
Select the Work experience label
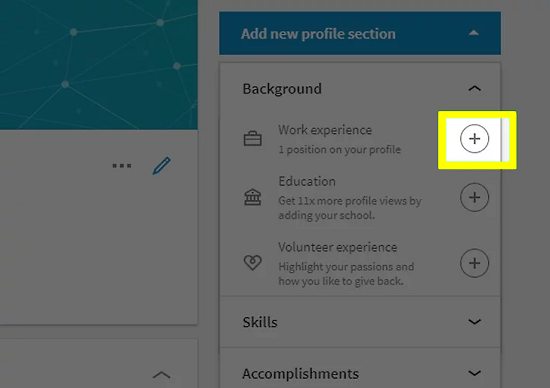point(325,130)
